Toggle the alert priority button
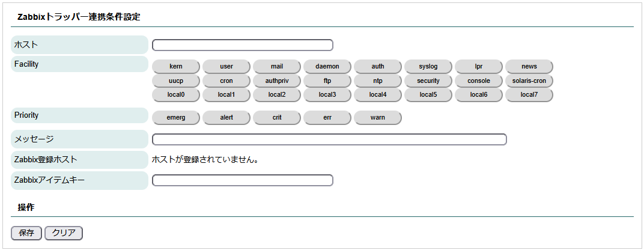 226,118
